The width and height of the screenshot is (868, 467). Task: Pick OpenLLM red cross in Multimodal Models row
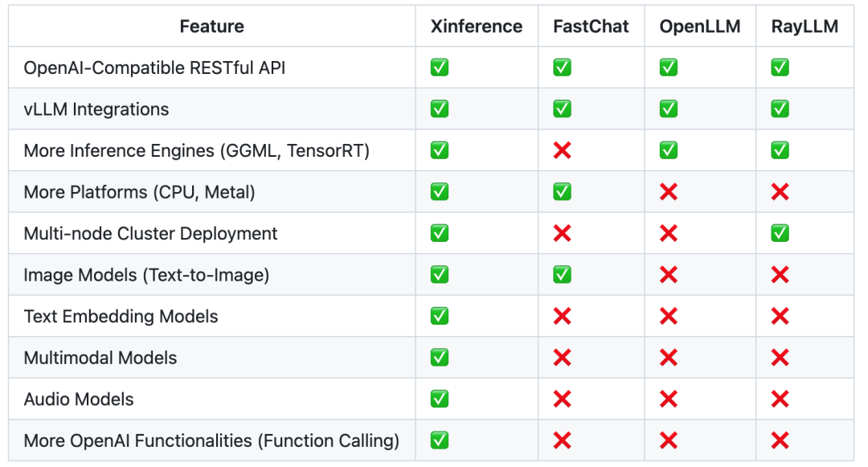(x=668, y=358)
